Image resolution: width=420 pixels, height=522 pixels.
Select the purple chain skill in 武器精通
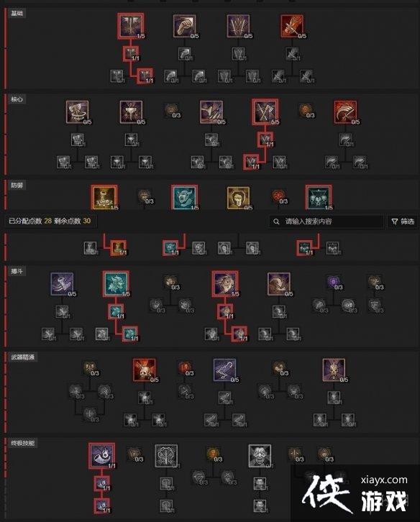(224, 370)
